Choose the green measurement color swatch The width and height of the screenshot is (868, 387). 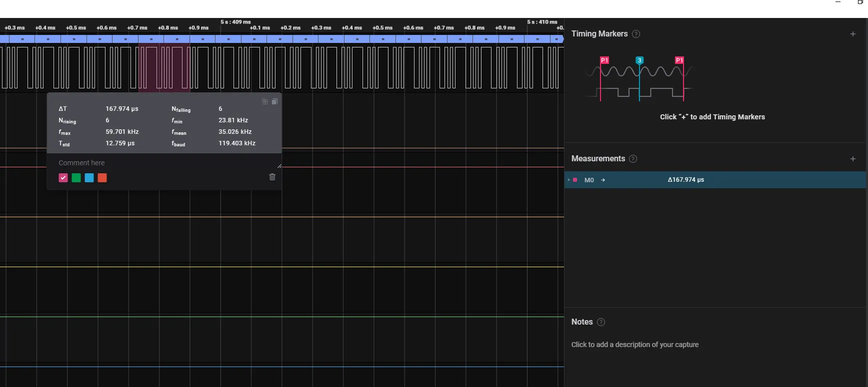[76, 178]
